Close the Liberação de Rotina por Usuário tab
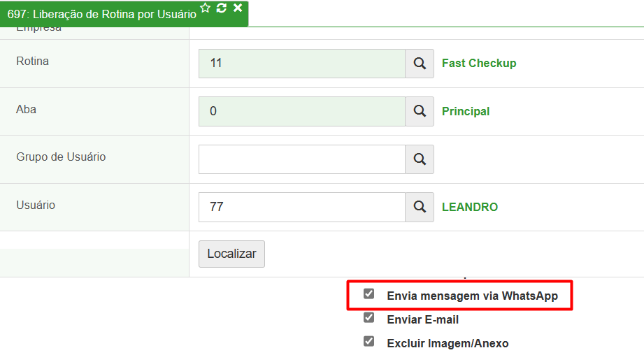Image resolution: width=644 pixels, height=355 pixels. [x=238, y=8]
